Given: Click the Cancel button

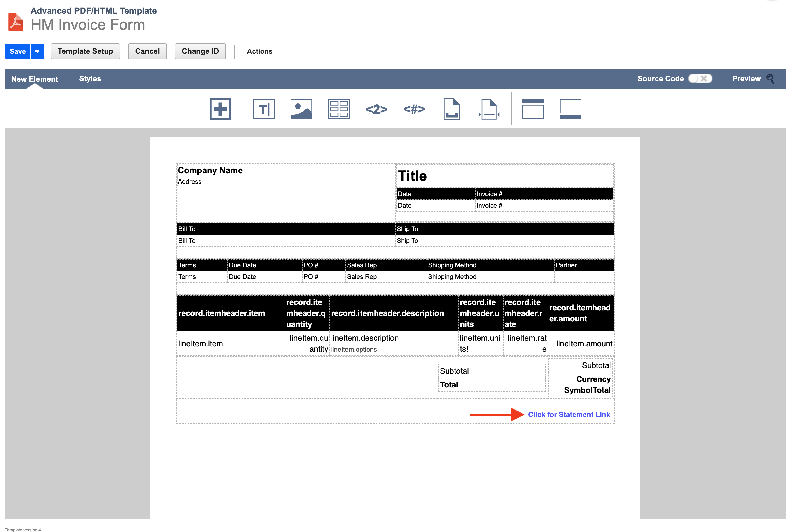Looking at the screenshot, I should coord(147,51).
